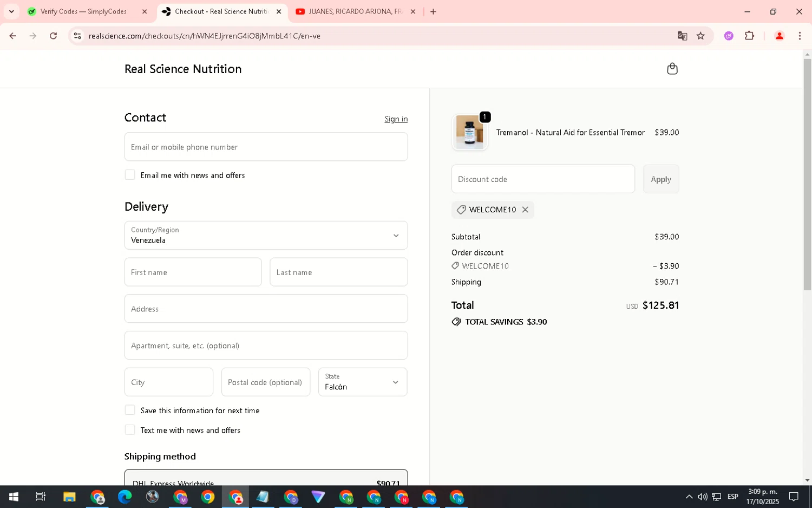Bookmark this page with the star icon

pos(700,36)
